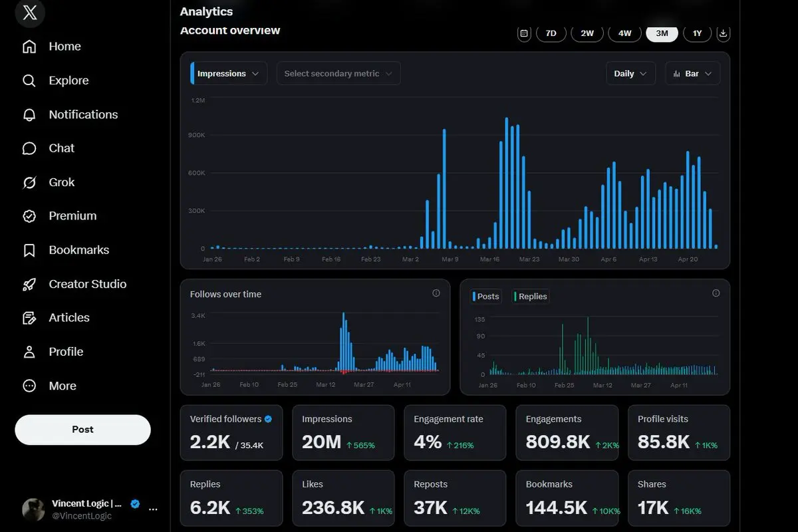Click info icon on Posts/Replies chart
Viewport: 798px width, 532px height.
click(716, 293)
